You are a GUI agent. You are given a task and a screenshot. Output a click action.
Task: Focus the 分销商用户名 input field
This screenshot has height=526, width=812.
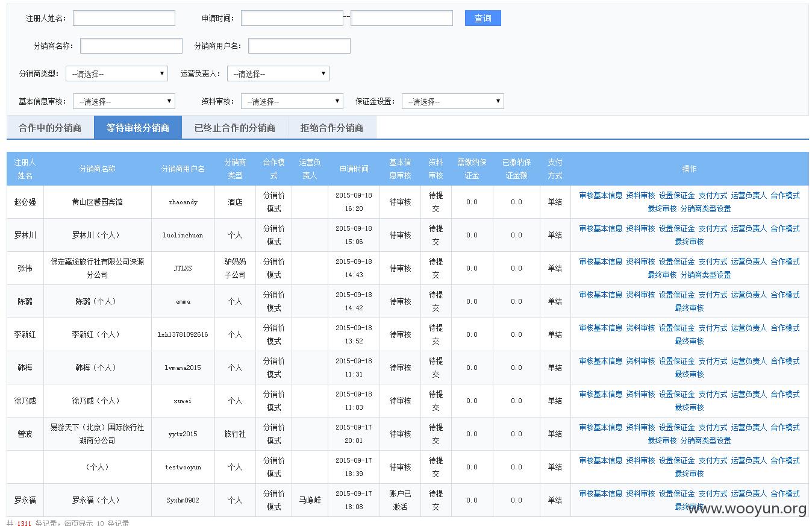point(299,46)
